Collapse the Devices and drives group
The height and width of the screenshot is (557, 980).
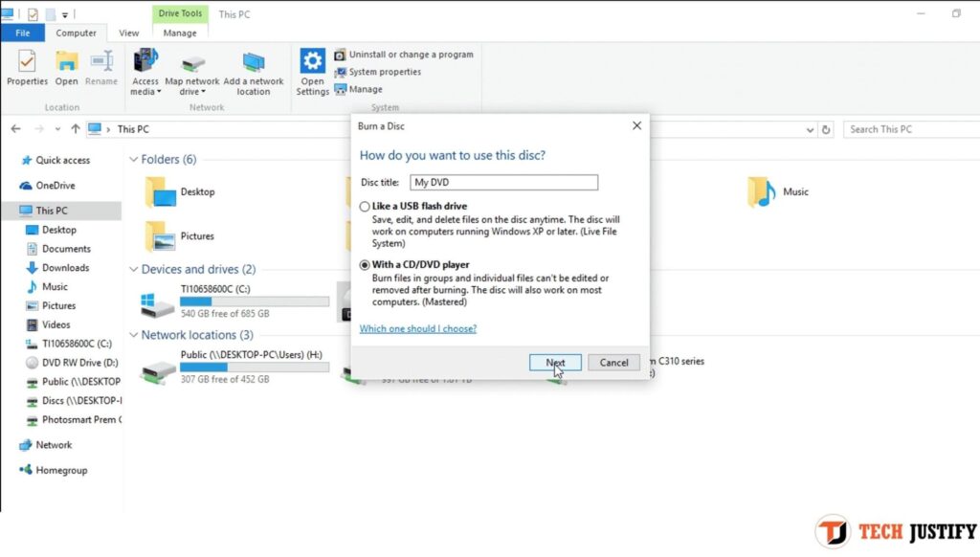click(133, 270)
